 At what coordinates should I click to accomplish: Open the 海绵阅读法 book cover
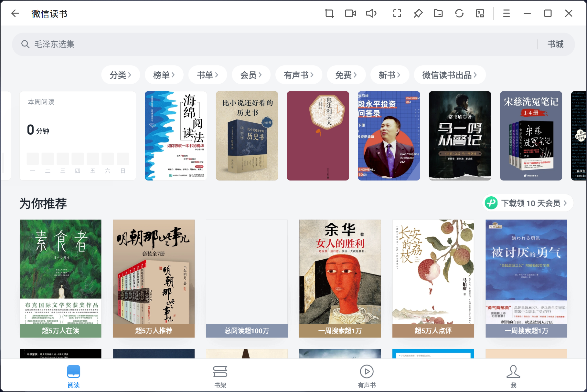point(176,136)
